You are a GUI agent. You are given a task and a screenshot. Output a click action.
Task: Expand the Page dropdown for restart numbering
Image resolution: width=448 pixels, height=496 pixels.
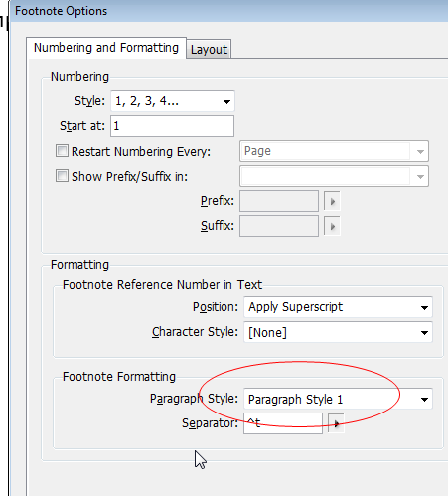[334, 151]
